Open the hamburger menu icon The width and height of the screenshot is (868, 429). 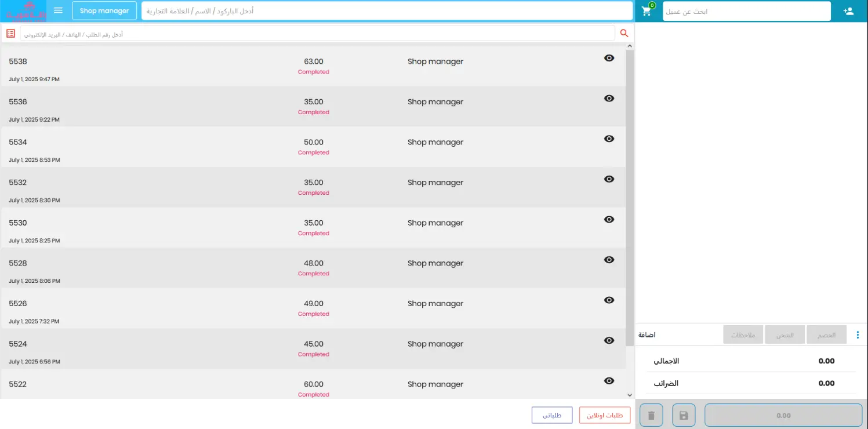tap(58, 10)
